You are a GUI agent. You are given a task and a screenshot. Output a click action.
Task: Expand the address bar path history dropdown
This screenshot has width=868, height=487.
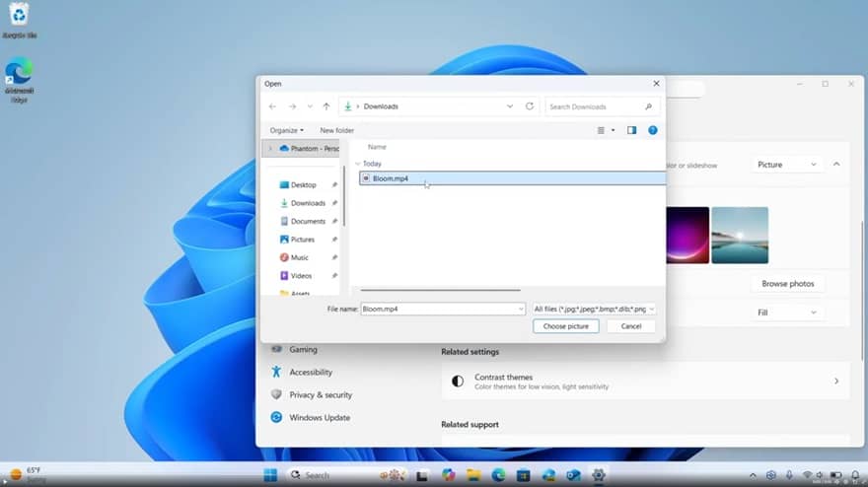click(510, 106)
